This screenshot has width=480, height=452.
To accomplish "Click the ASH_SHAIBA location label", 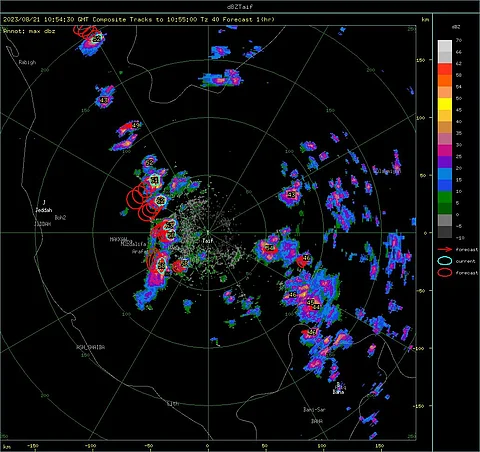I will tap(91, 347).
